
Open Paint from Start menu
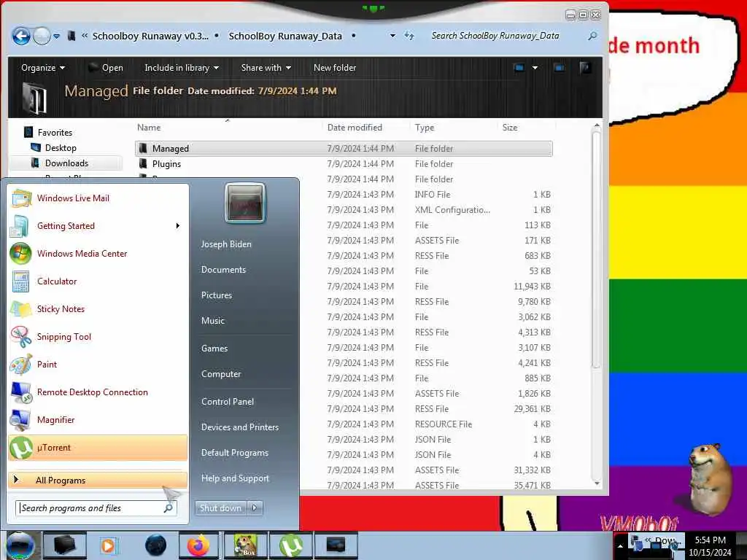coord(47,365)
